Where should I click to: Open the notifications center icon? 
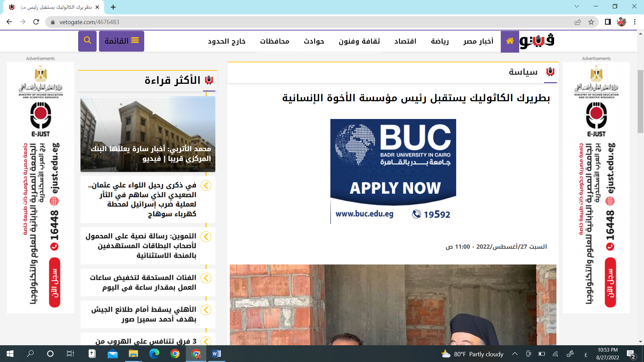631,354
